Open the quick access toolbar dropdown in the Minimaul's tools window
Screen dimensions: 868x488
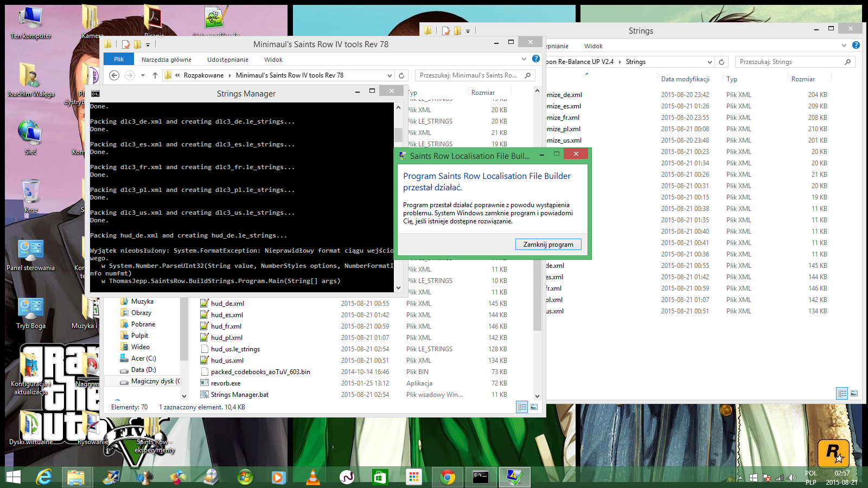(x=148, y=44)
